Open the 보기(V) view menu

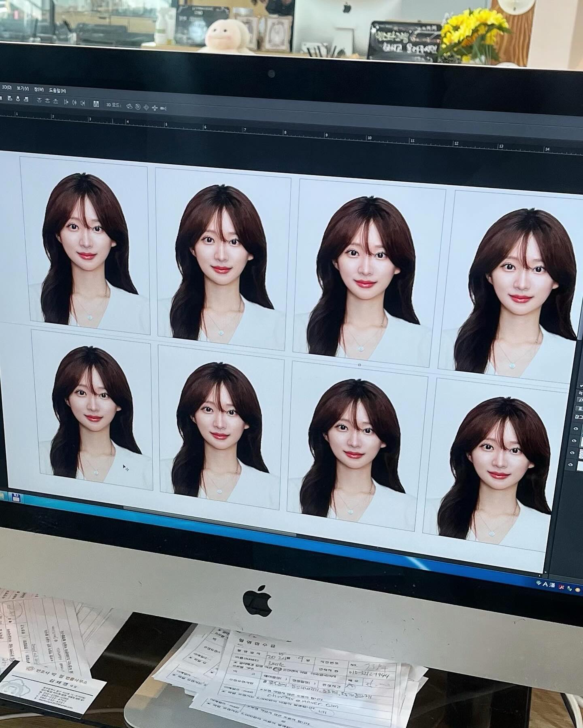tap(23, 89)
